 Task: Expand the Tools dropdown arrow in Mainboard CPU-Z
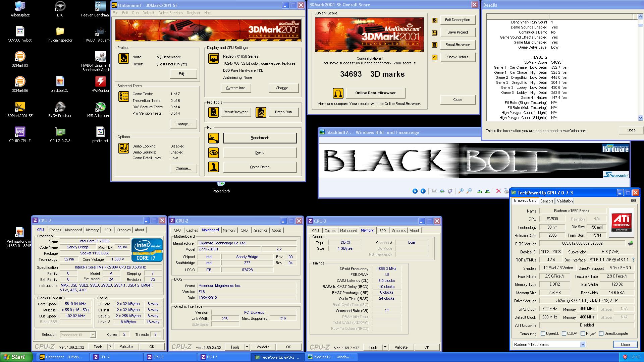coord(247,347)
